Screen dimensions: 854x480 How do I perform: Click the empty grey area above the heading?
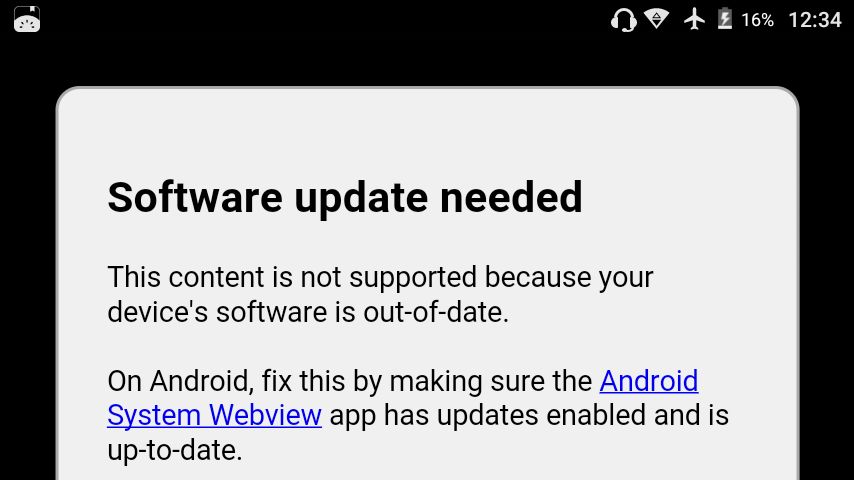click(427, 133)
